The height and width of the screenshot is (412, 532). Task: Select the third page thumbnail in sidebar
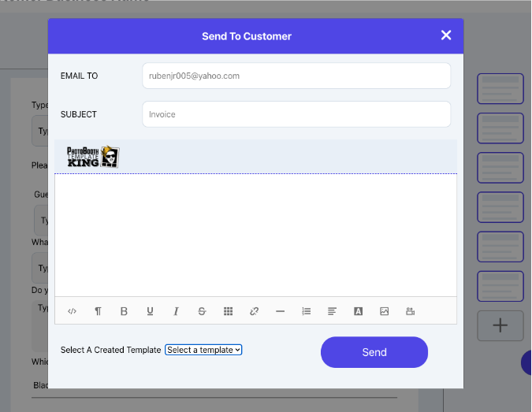tap(500, 168)
